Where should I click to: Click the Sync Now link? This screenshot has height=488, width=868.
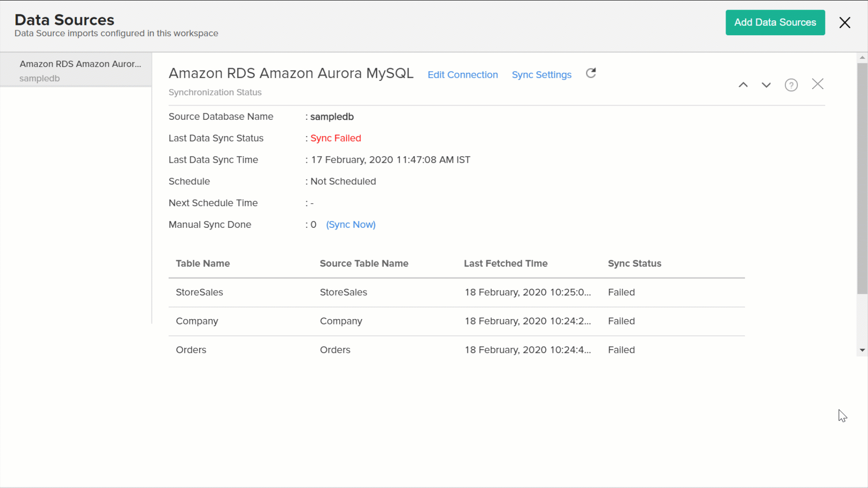coord(351,225)
